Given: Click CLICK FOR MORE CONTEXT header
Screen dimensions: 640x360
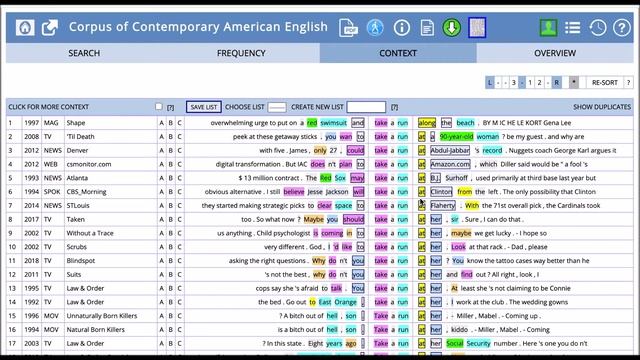Looking at the screenshot, I should (x=49, y=107).
